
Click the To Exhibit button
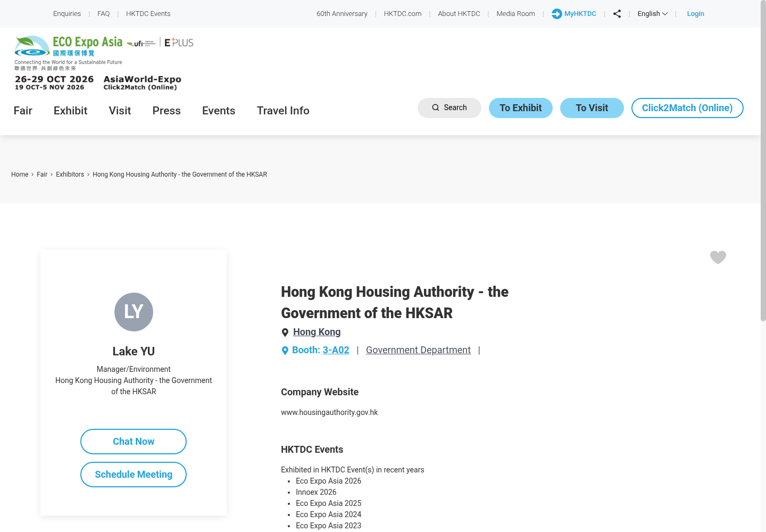[521, 108]
